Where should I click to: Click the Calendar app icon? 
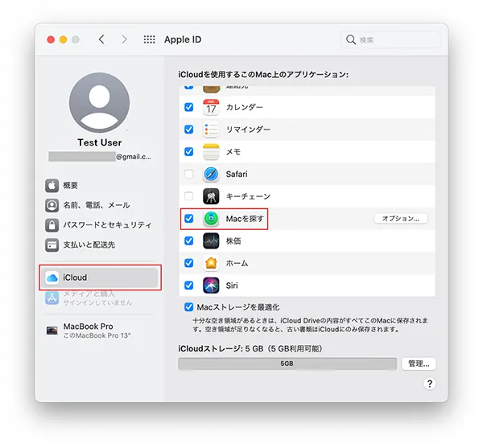[211, 107]
